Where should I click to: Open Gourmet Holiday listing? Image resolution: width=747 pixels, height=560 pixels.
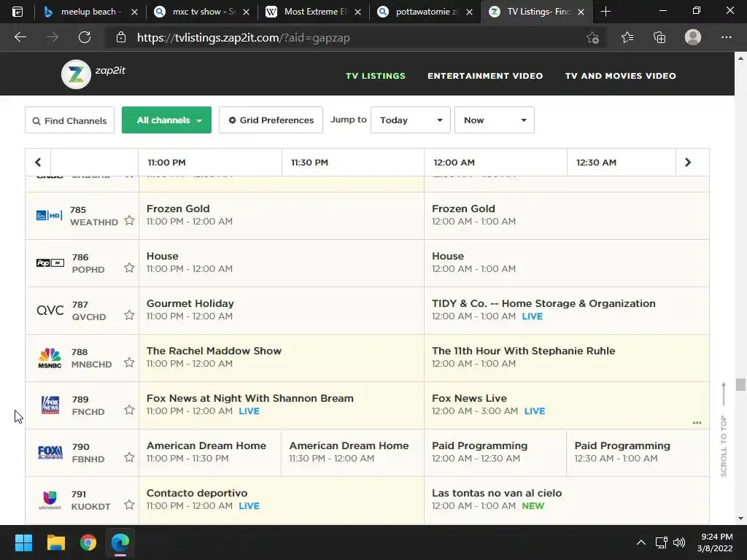(282, 311)
